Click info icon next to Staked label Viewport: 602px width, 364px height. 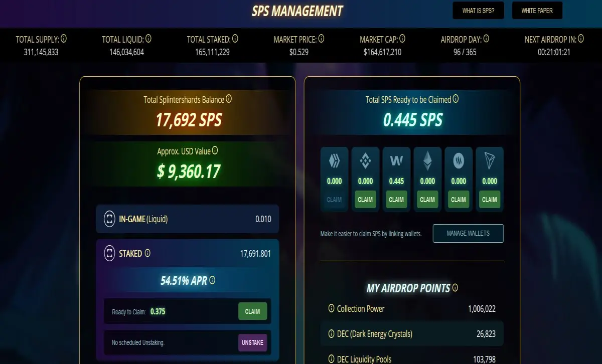pos(147,253)
